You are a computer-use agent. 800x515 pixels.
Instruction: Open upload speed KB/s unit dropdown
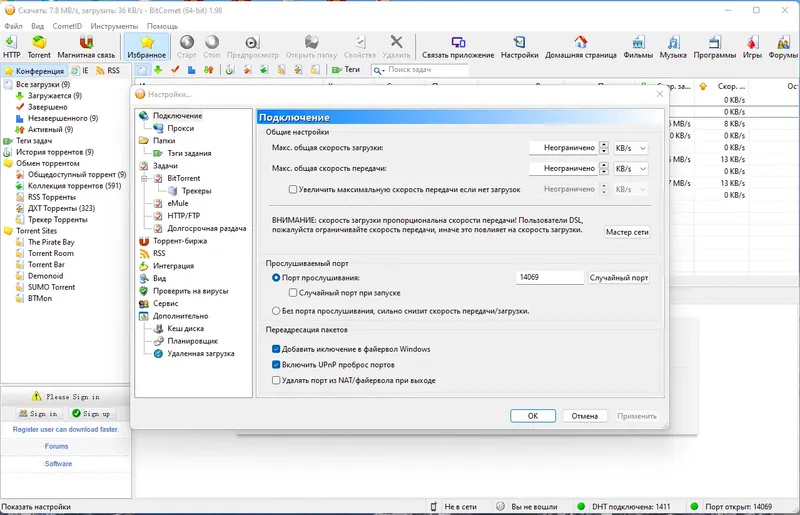[631, 168]
